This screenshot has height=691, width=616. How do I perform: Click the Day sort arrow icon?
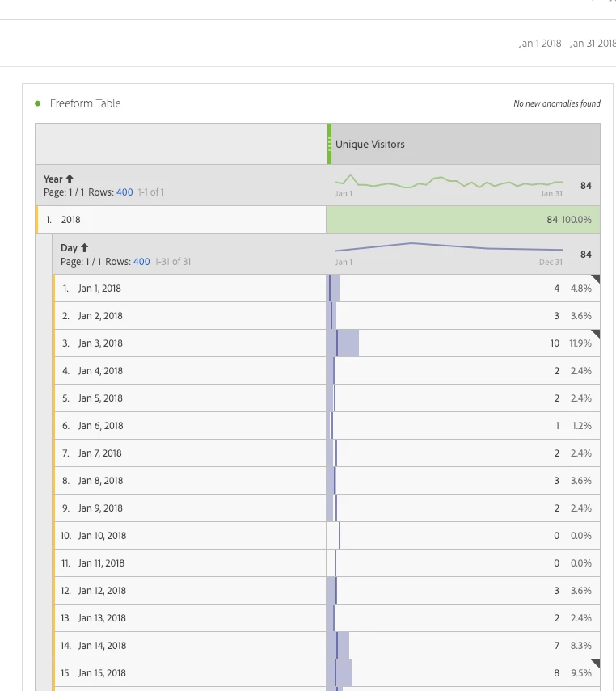tap(85, 247)
